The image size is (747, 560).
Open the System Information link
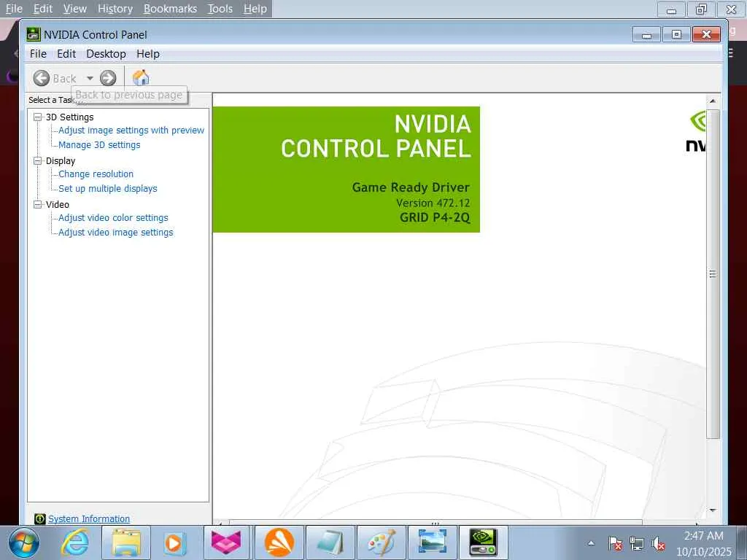pyautogui.click(x=89, y=518)
